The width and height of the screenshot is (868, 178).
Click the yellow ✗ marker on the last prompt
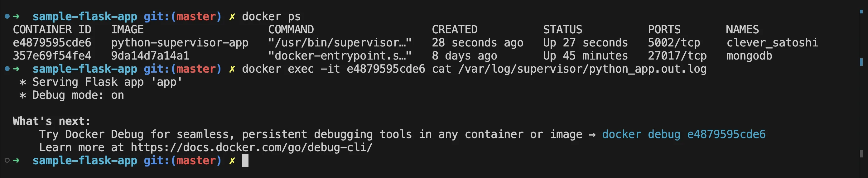pyautogui.click(x=232, y=161)
